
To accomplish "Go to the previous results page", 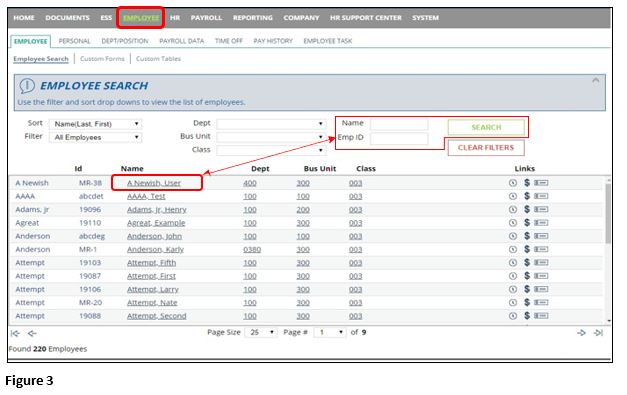I will (32, 333).
